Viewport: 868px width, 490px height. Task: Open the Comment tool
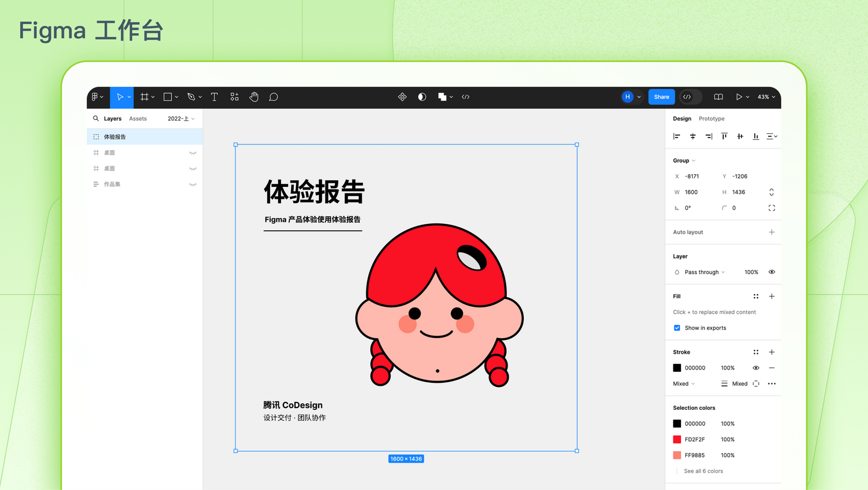tap(273, 96)
